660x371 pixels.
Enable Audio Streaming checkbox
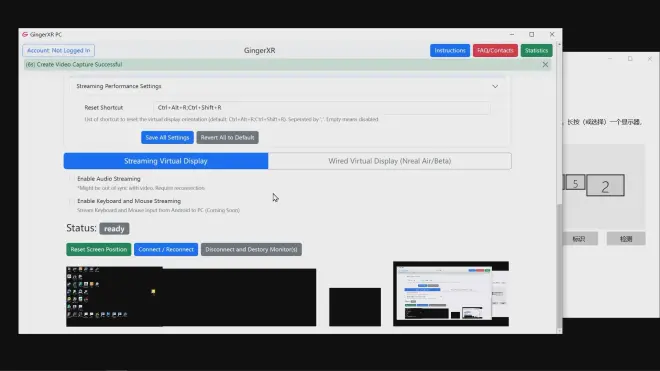coord(71,179)
